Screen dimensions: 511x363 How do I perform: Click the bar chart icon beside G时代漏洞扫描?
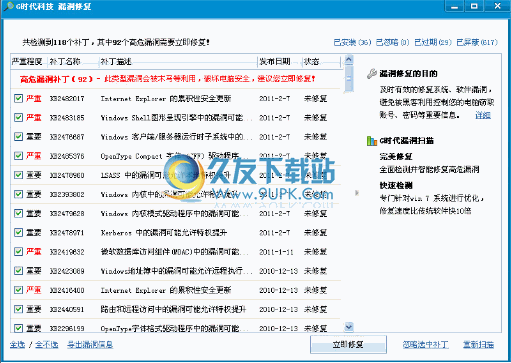372,141
